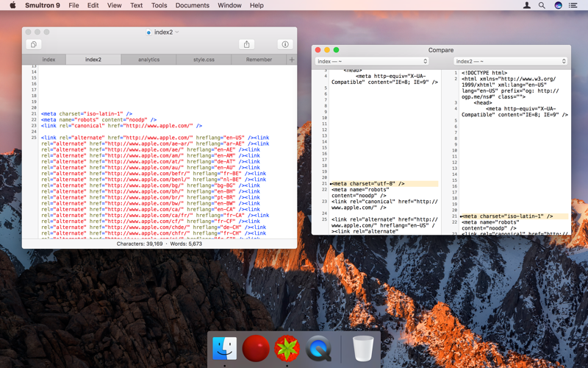
Task: Click the <!DOCTYPE html> line in Compare
Action: [x=484, y=73]
